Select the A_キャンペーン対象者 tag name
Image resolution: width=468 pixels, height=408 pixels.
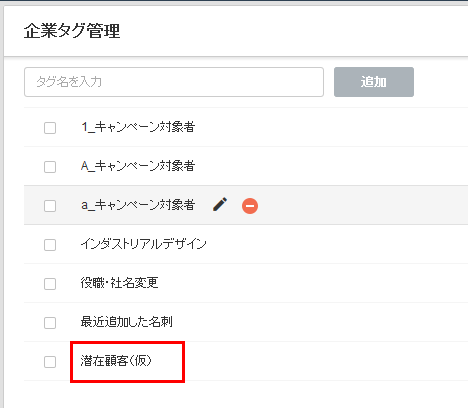point(138,166)
